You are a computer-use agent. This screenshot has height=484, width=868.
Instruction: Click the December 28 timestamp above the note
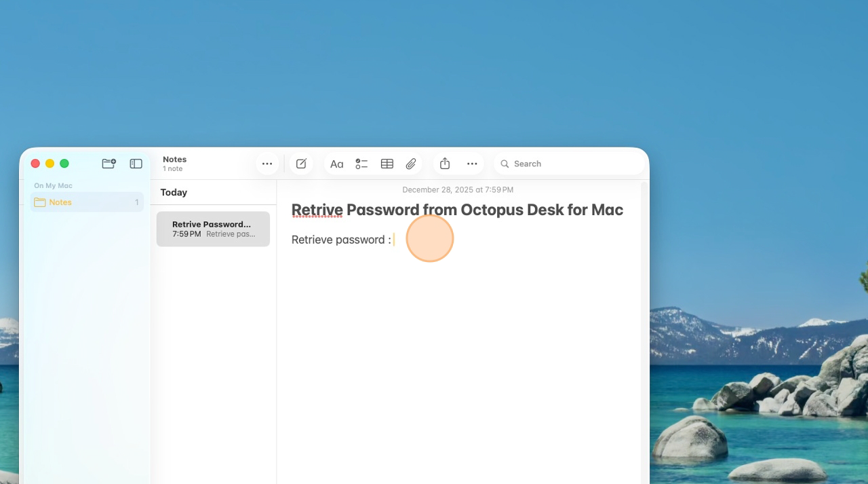tap(457, 189)
